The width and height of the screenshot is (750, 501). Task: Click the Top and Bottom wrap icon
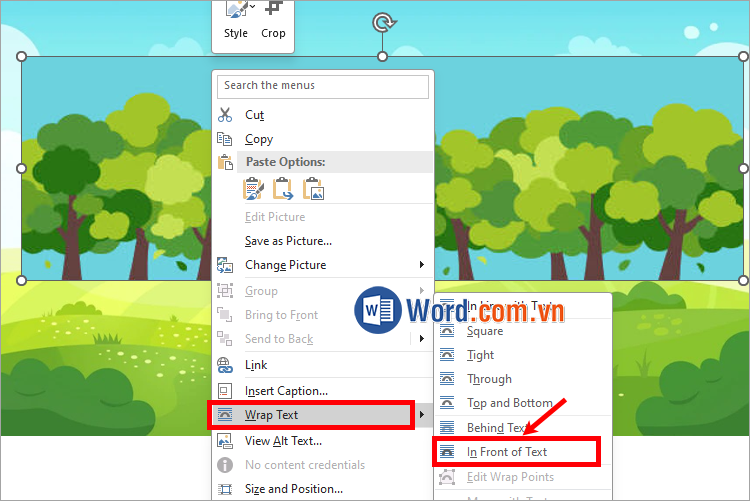coord(447,403)
